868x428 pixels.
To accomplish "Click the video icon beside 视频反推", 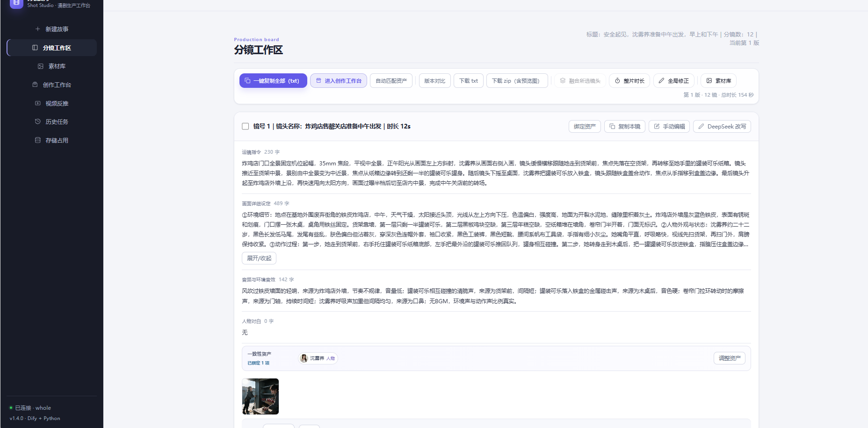I will tap(38, 103).
